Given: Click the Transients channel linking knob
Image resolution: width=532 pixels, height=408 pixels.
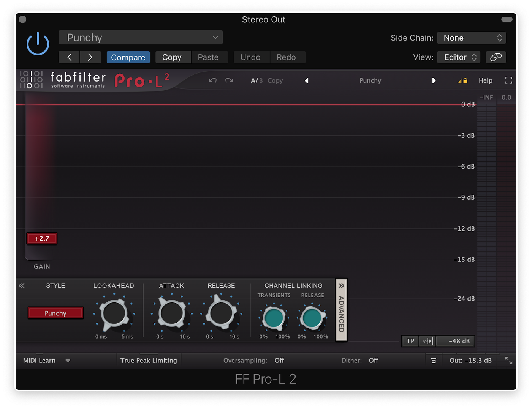Looking at the screenshot, I should click(x=274, y=318).
